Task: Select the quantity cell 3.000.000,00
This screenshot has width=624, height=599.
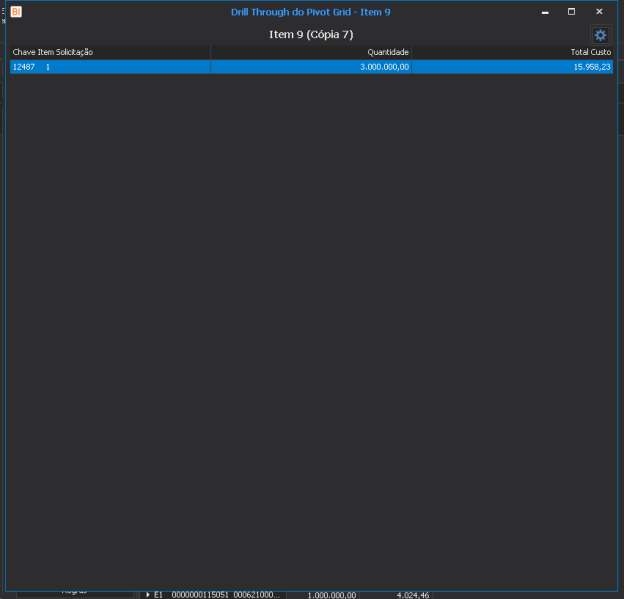Action: 311,67
